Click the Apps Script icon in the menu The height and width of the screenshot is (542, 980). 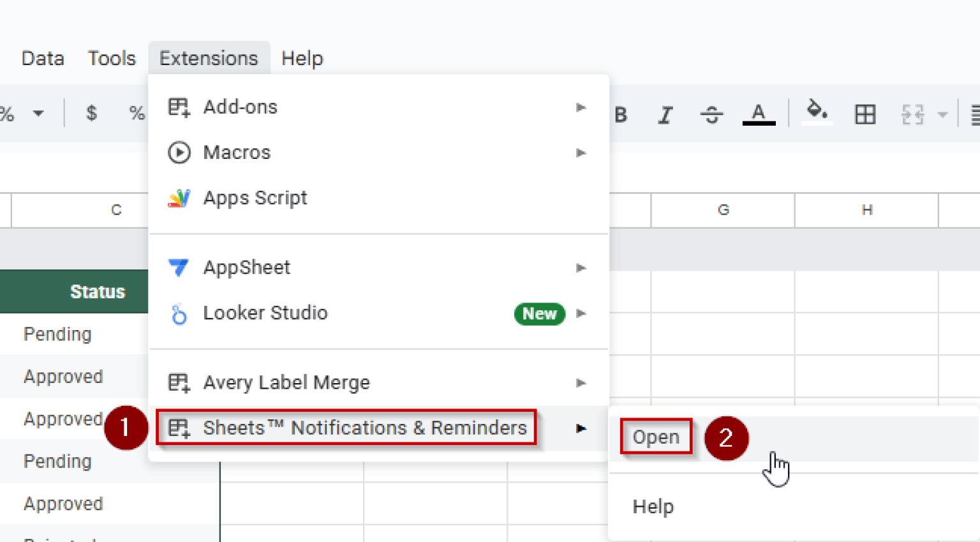pos(179,198)
